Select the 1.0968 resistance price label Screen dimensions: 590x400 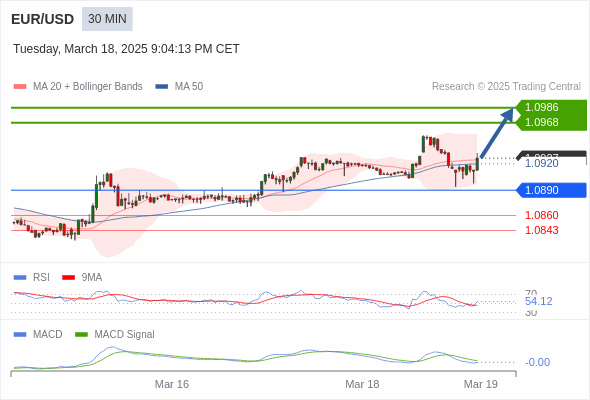(541, 122)
